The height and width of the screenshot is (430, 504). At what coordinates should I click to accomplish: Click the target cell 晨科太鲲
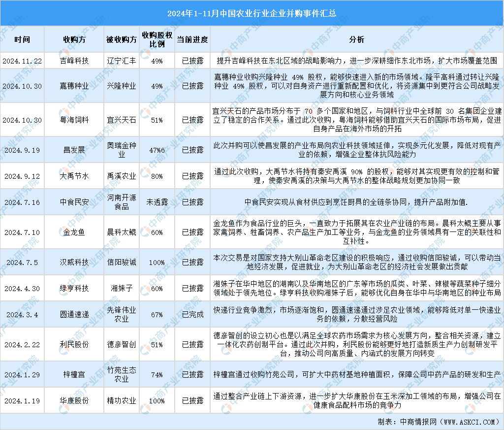tap(122, 232)
